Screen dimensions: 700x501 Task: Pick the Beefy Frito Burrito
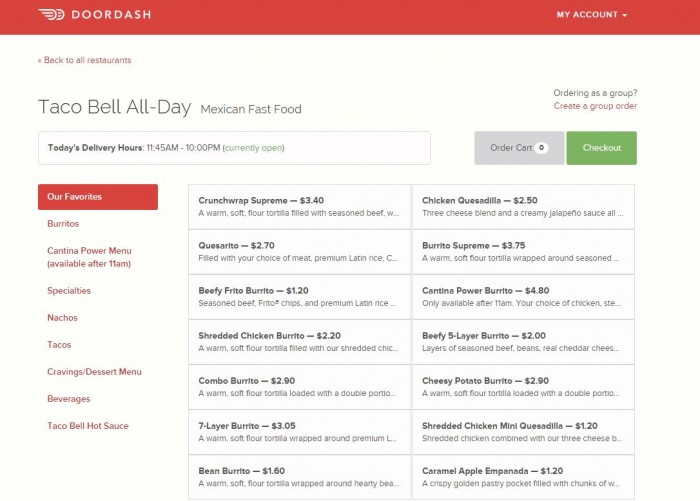click(300, 297)
